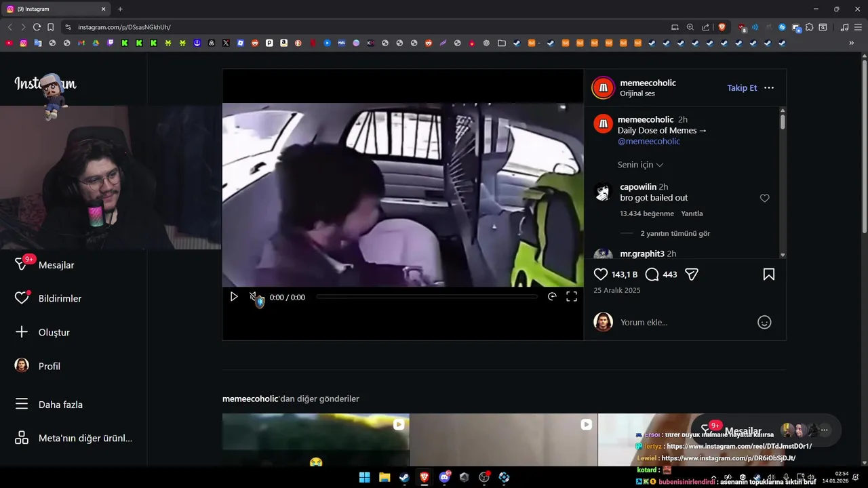
Task: Open the capowilin username link
Action: tap(638, 187)
